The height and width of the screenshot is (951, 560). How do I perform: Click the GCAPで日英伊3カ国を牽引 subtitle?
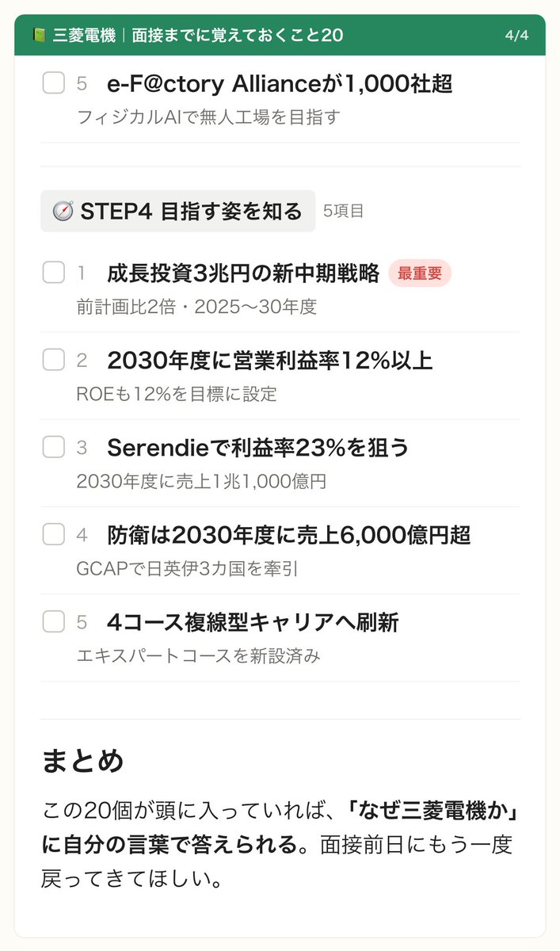[187, 569]
